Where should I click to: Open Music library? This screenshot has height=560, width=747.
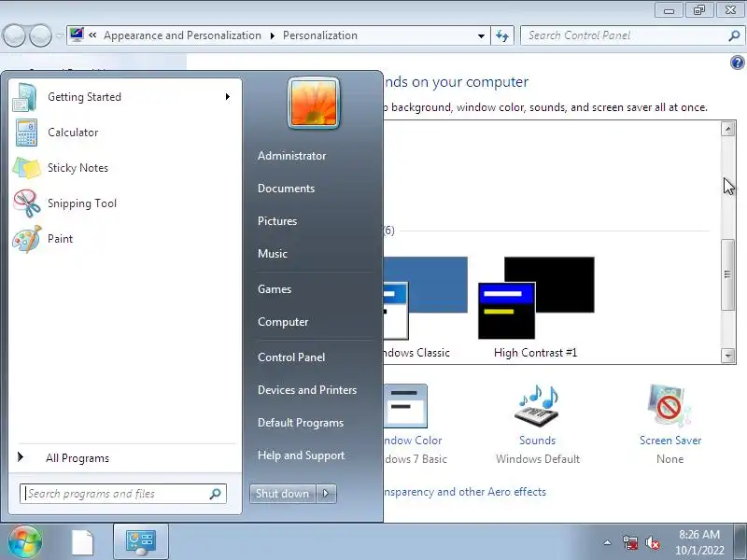tap(273, 254)
